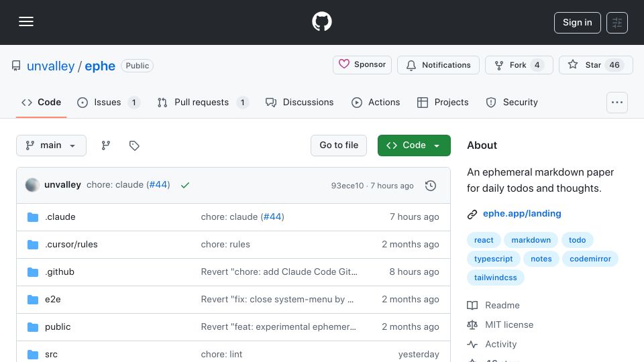Select the notes topic tag
The image size is (644, 362).
click(541, 259)
